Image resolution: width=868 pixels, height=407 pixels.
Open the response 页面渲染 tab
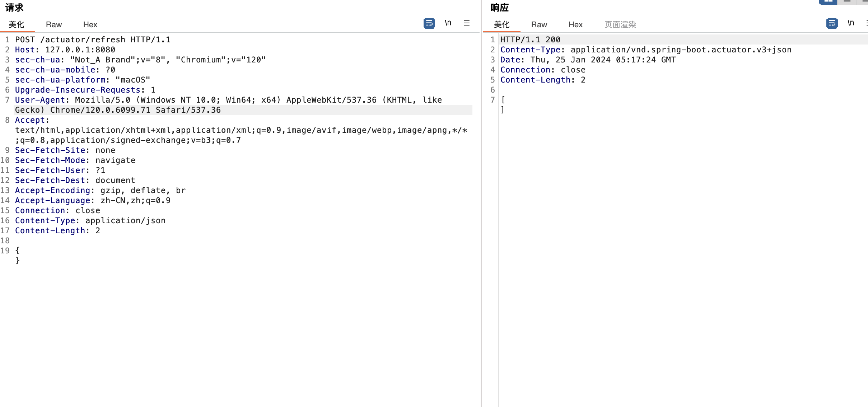pyautogui.click(x=620, y=24)
